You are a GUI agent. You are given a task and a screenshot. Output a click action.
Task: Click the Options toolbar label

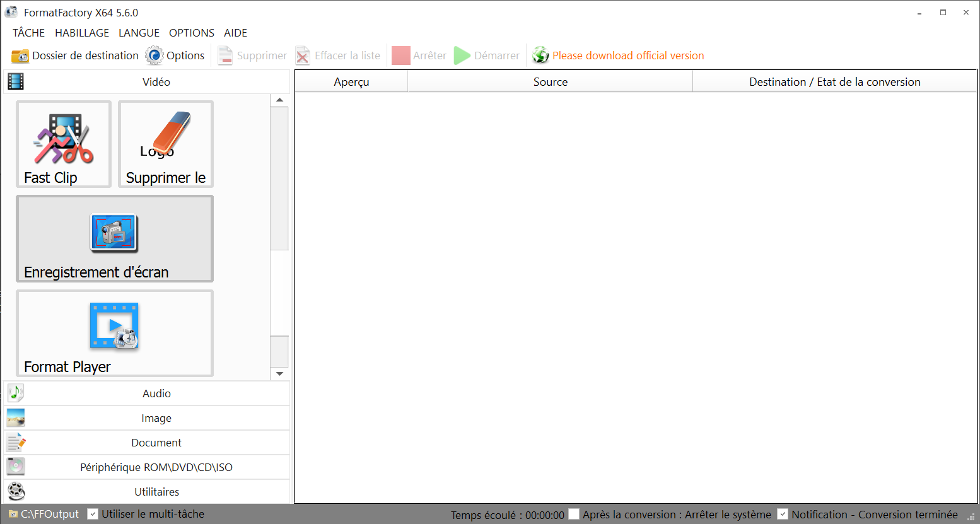click(x=185, y=55)
